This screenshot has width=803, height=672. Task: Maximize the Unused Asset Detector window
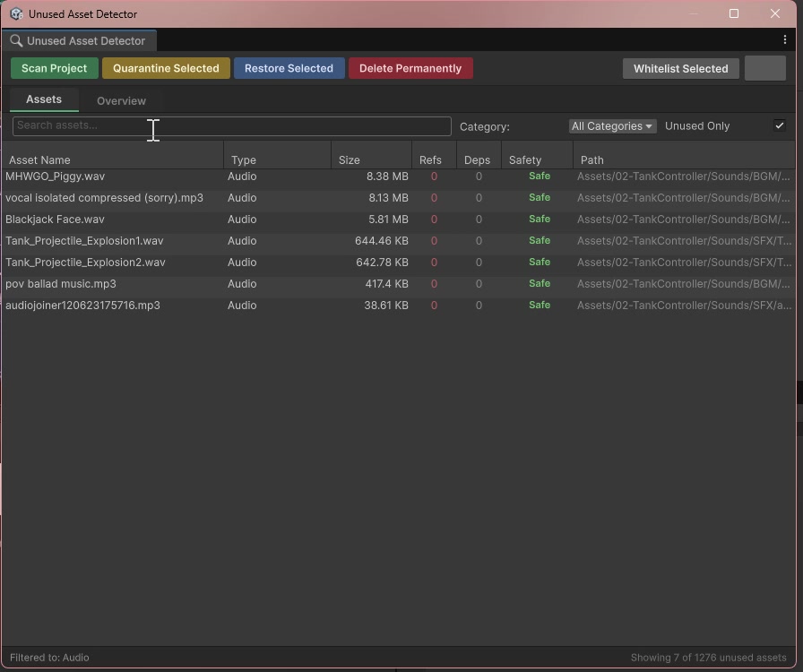[x=734, y=13]
